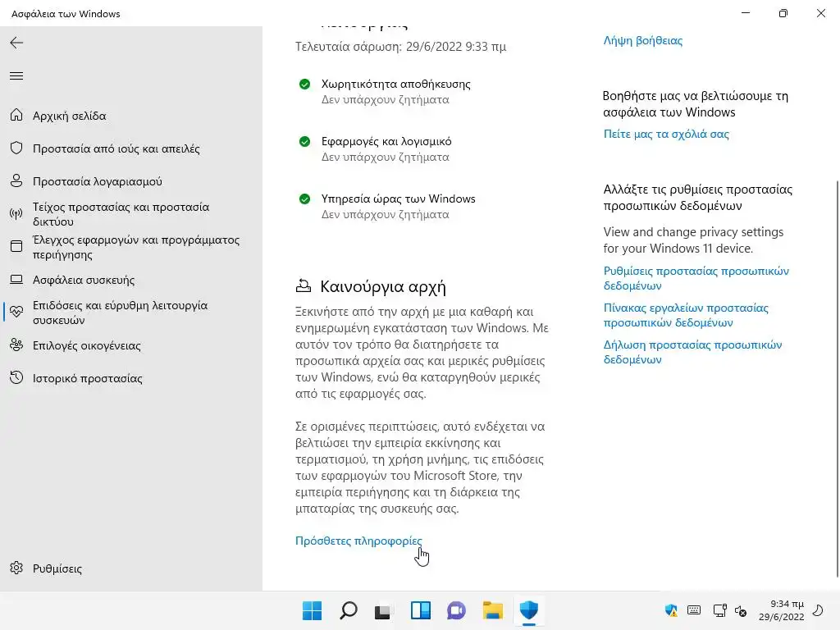This screenshot has width=840, height=630.
Task: Click the muted volume tray icon
Action: point(741,610)
